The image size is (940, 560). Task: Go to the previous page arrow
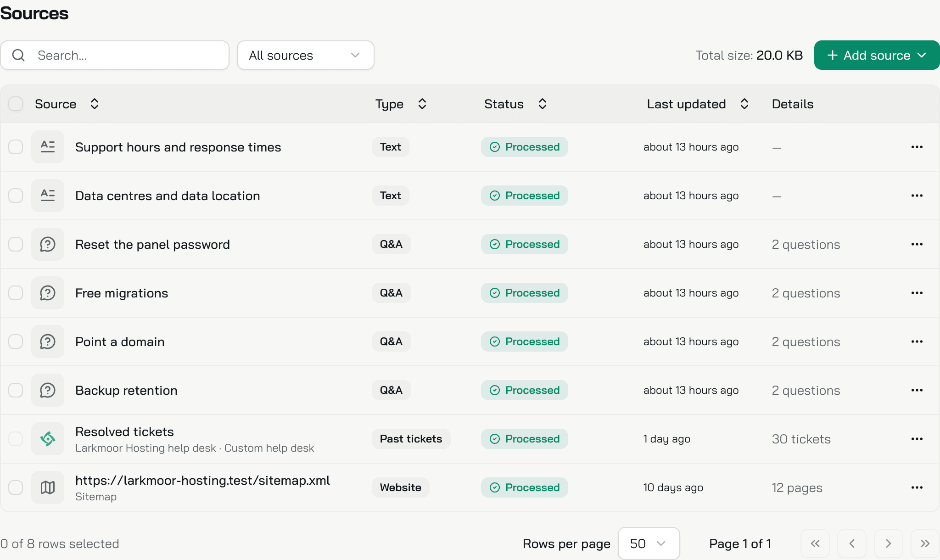(852, 543)
